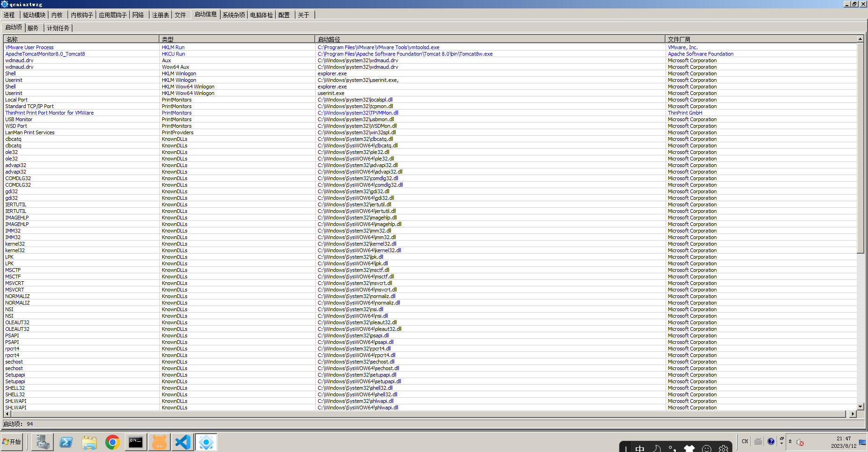Switch to the 网络 tab
Screen dimensions: 868x452
(138, 15)
